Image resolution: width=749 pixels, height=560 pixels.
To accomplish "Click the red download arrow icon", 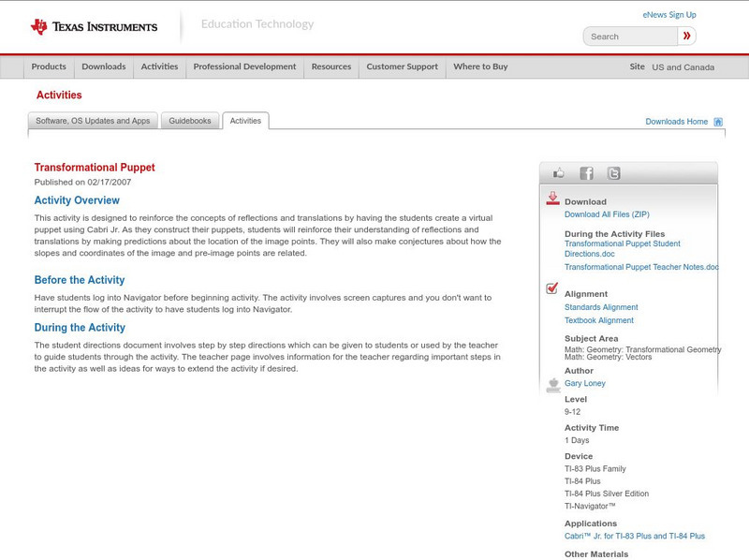I will (552, 199).
